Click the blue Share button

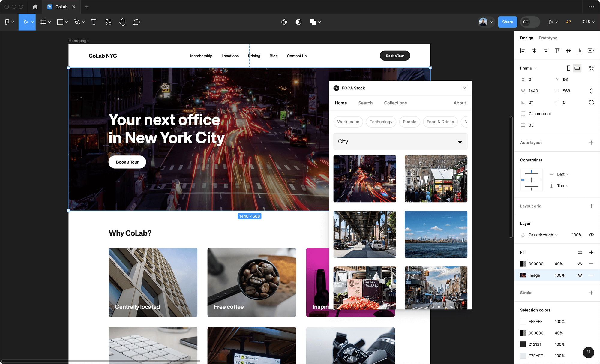coord(507,22)
